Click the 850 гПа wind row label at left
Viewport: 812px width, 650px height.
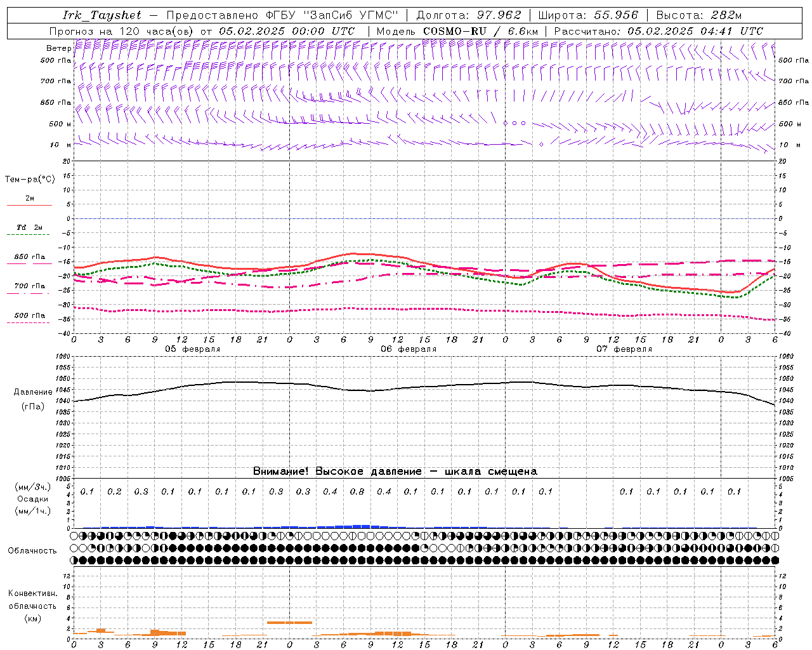56,102
